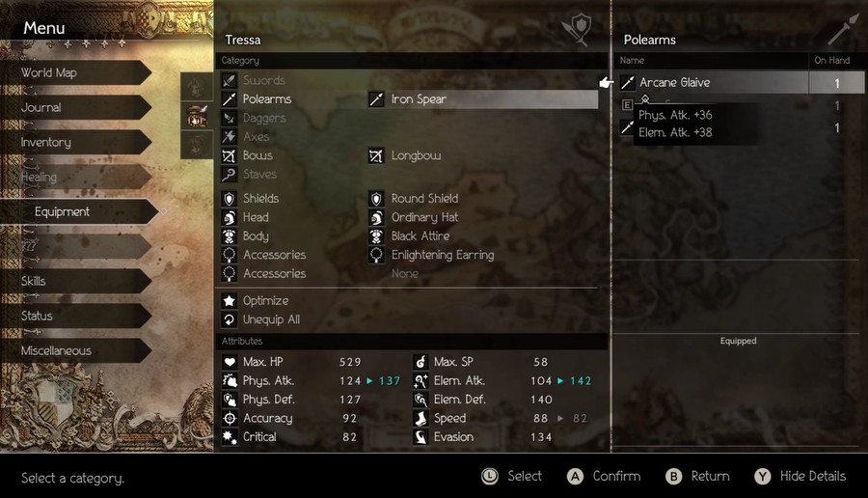Select Tressa's character portrait
Viewport: 868px width, 498px height.
click(197, 117)
